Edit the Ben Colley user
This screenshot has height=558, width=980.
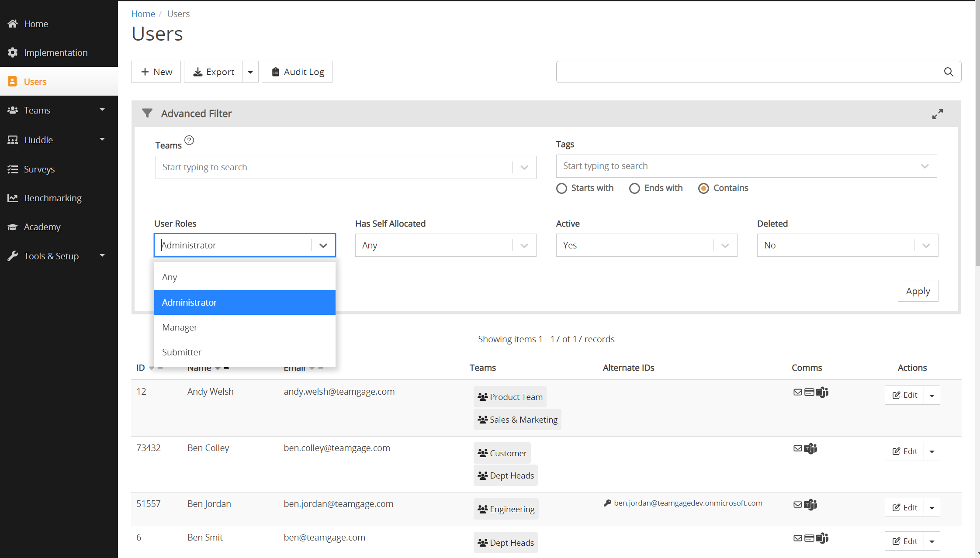point(904,451)
